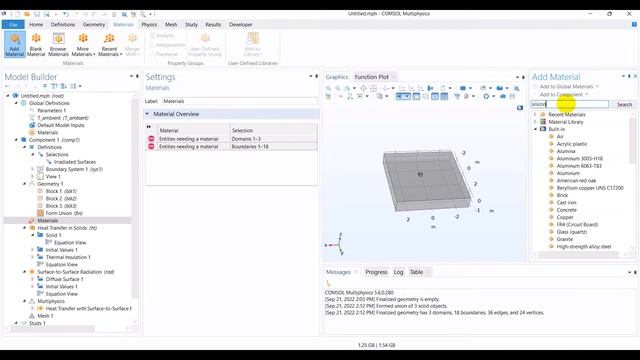Open the Developer ribbon tab
The width and height of the screenshot is (640, 360).
[240, 24]
